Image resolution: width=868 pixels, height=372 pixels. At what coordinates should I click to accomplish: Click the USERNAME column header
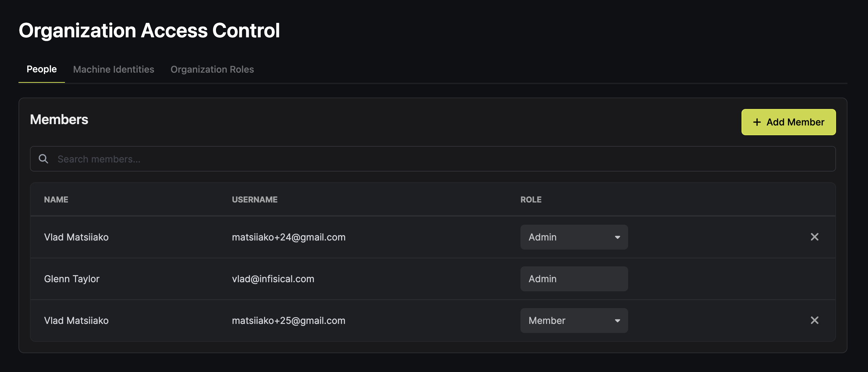(x=254, y=199)
